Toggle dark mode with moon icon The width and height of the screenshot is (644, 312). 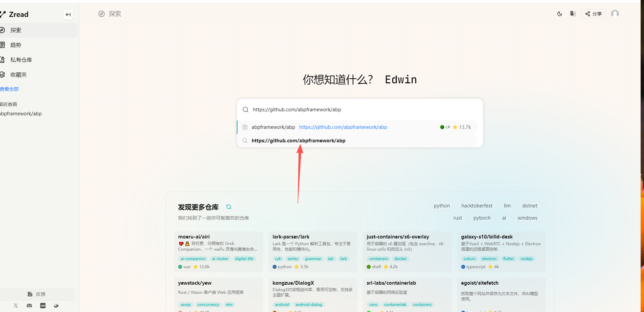(x=560, y=14)
